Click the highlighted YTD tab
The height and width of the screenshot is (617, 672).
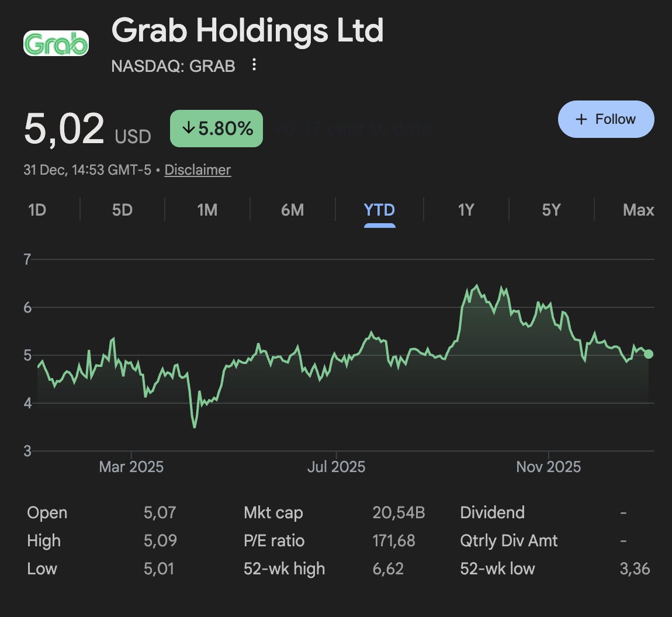379,210
